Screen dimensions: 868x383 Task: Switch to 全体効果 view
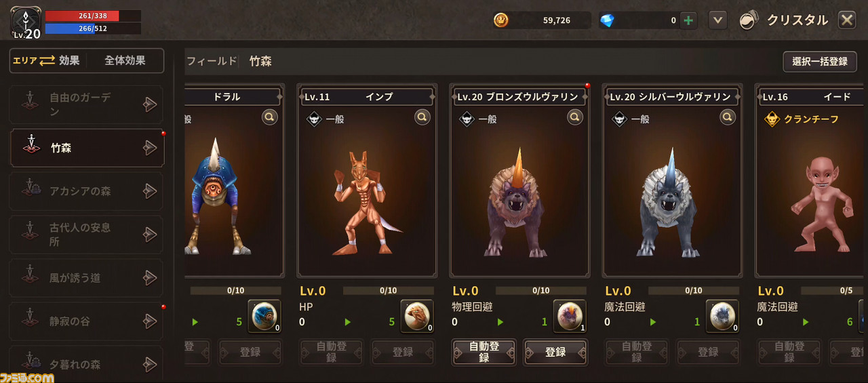[125, 60]
